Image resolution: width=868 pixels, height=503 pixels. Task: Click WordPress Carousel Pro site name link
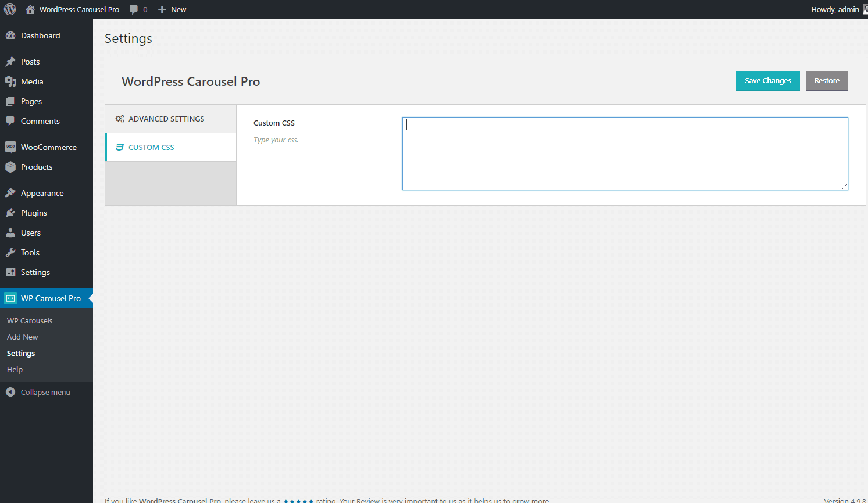[x=79, y=9]
